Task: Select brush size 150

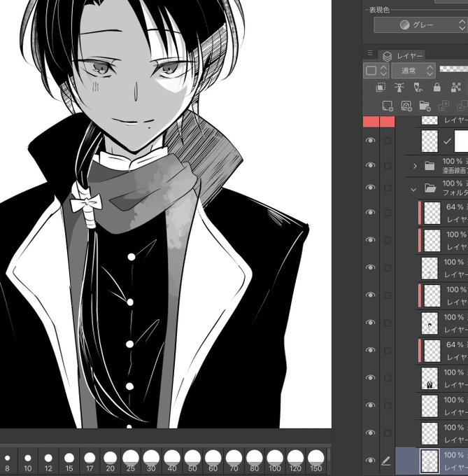Action: pos(315,461)
